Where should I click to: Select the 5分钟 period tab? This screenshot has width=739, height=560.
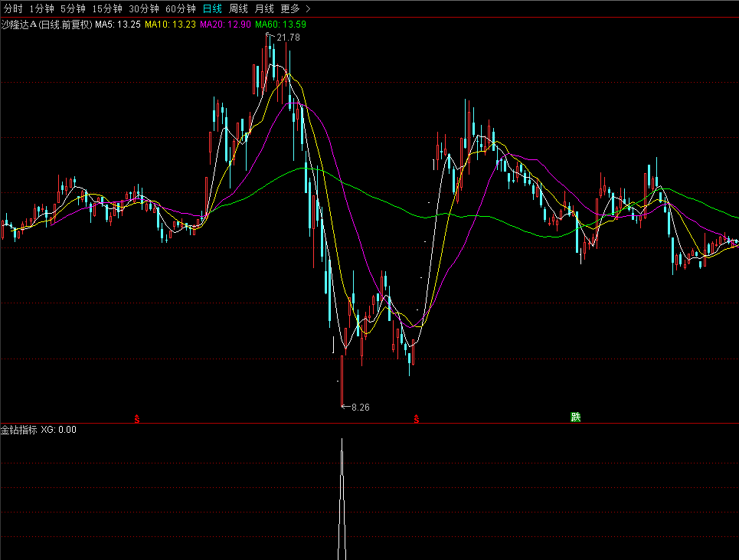[73, 8]
